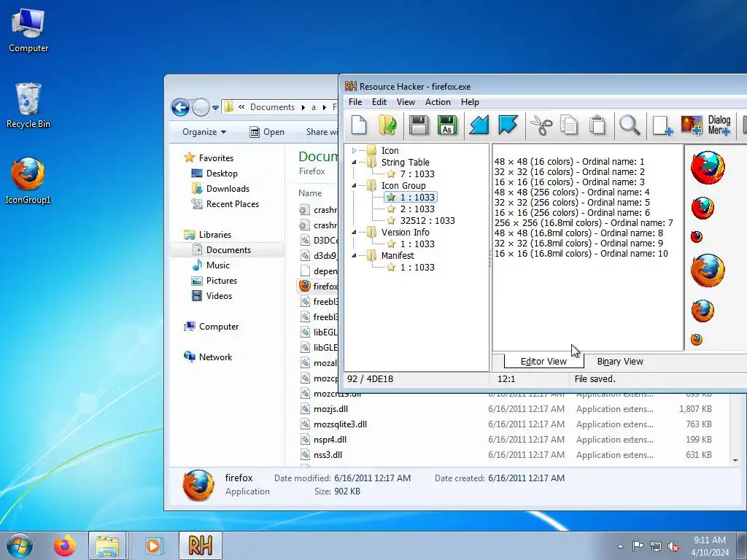The image size is (747, 560).
Task: Collapse the Version Info tree node
Action: point(354,233)
